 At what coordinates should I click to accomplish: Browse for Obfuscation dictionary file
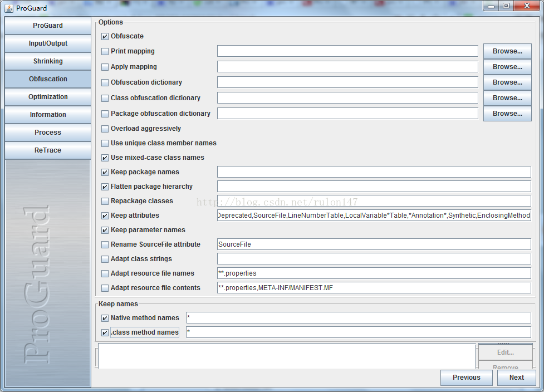click(x=507, y=82)
